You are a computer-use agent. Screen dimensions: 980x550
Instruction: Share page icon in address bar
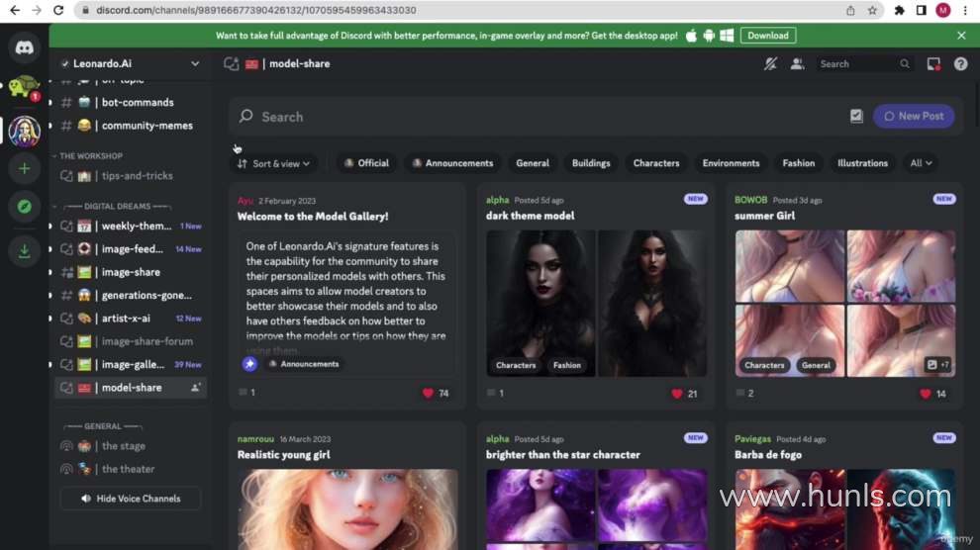pyautogui.click(x=850, y=10)
